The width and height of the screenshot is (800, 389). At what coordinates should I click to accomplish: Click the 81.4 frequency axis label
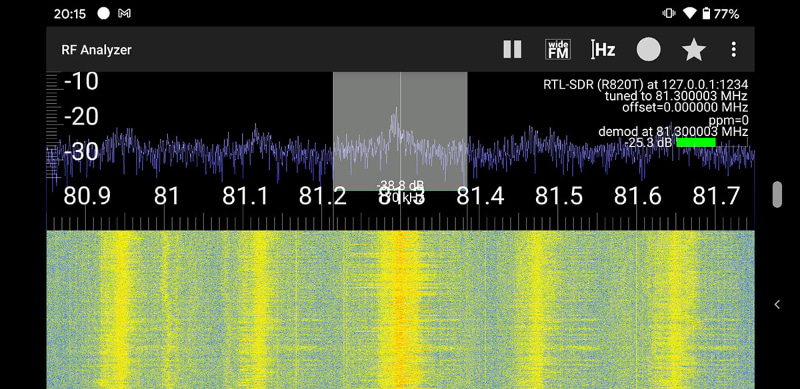(x=480, y=197)
